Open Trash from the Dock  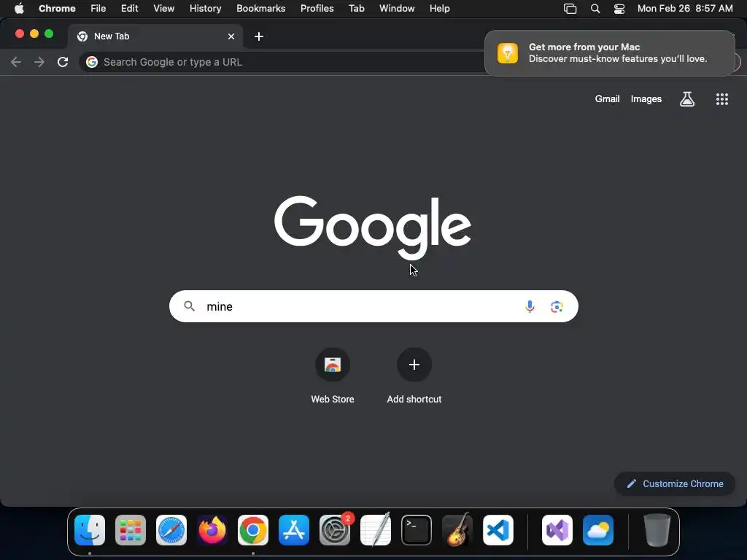coord(657,530)
